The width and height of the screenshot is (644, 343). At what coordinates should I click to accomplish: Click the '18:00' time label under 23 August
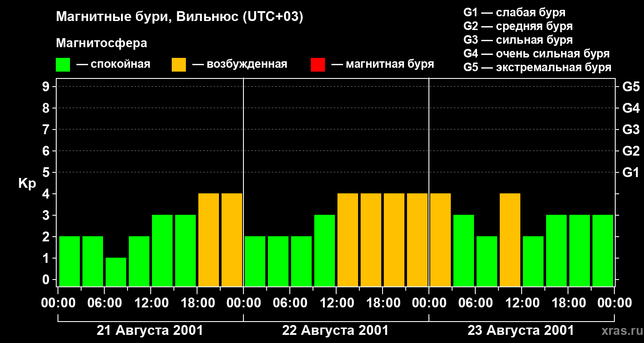[569, 303]
